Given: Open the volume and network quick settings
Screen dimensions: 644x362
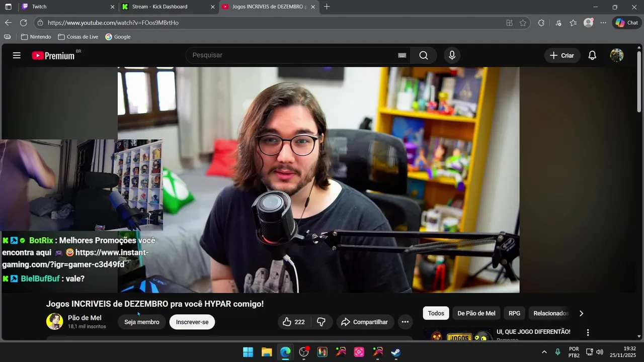Looking at the screenshot, I should (x=594, y=352).
